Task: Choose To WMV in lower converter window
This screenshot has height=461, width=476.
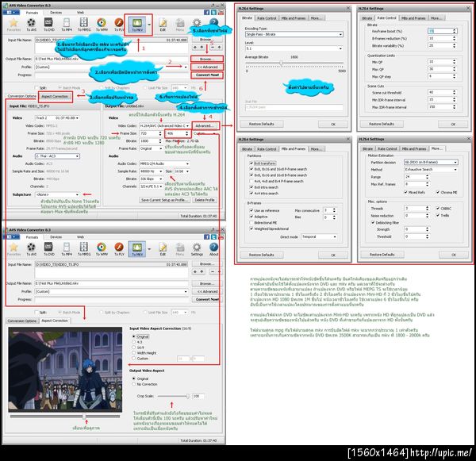Action: (x=102, y=249)
